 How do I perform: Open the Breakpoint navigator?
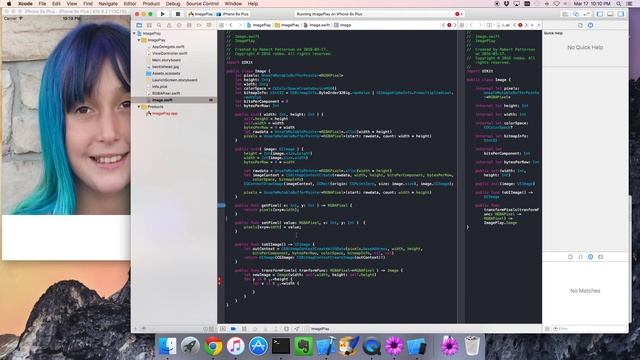[x=199, y=25]
